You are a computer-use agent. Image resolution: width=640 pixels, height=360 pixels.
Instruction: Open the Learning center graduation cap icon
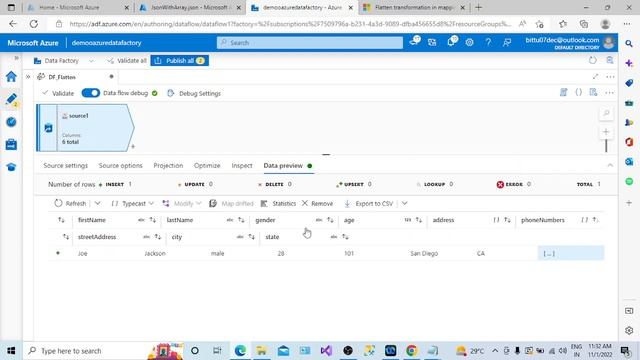pos(11,167)
